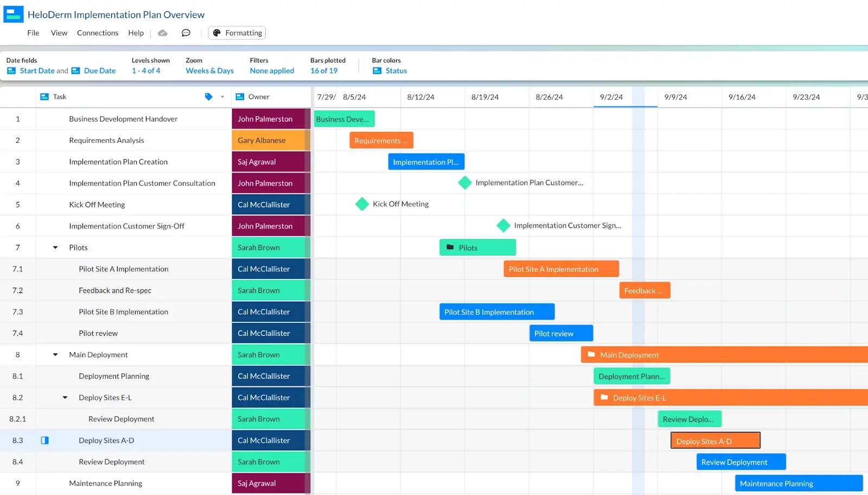Collapse the Deploy Sites E-L subgroup
The width and height of the screenshot is (868, 495).
[x=65, y=398]
